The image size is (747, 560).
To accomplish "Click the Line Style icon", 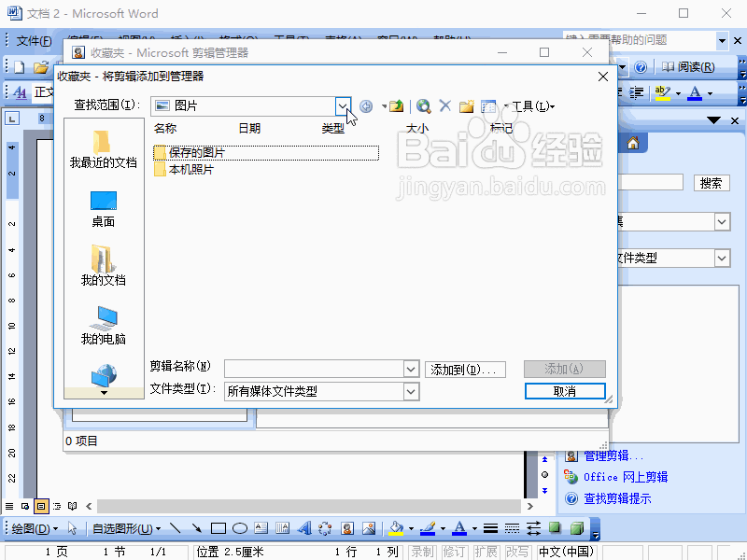I will 490,528.
